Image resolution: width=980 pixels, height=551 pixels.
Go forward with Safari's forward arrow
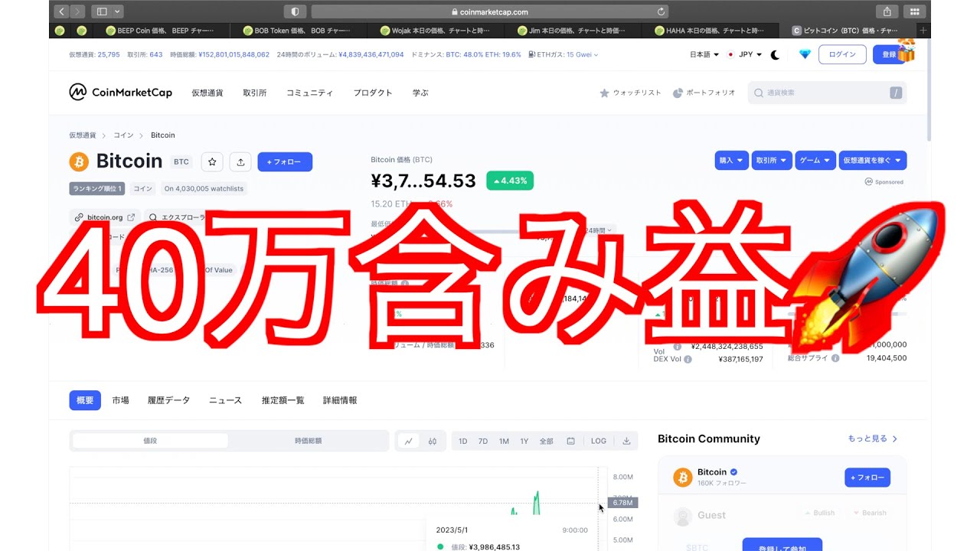coord(77,11)
